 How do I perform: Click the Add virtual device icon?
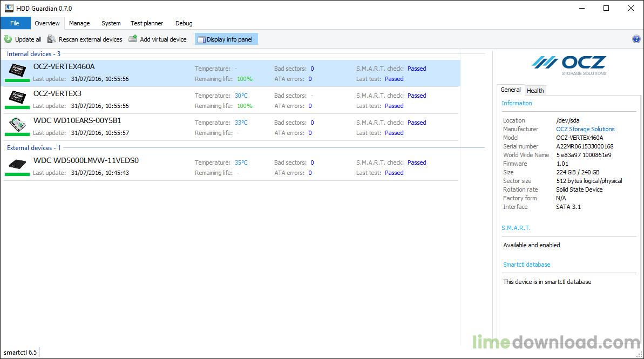[x=133, y=39]
